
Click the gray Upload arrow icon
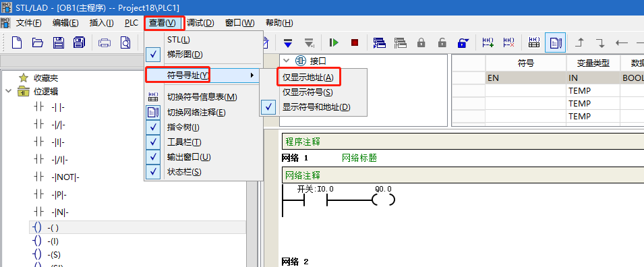coord(309,42)
